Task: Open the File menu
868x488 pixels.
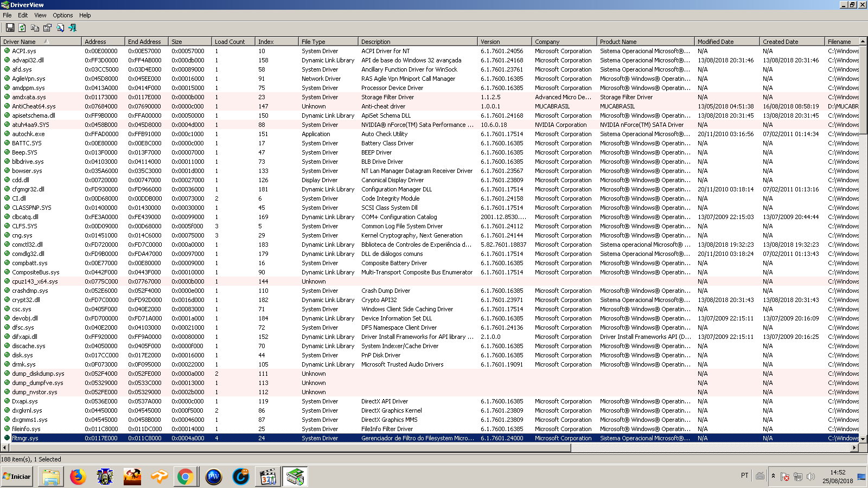Action: (x=7, y=15)
